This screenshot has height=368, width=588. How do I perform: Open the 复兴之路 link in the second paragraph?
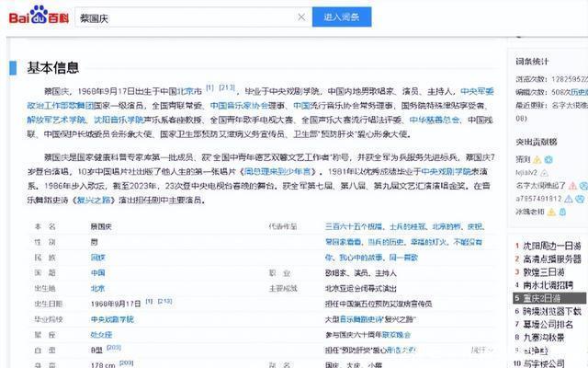[x=94, y=201]
